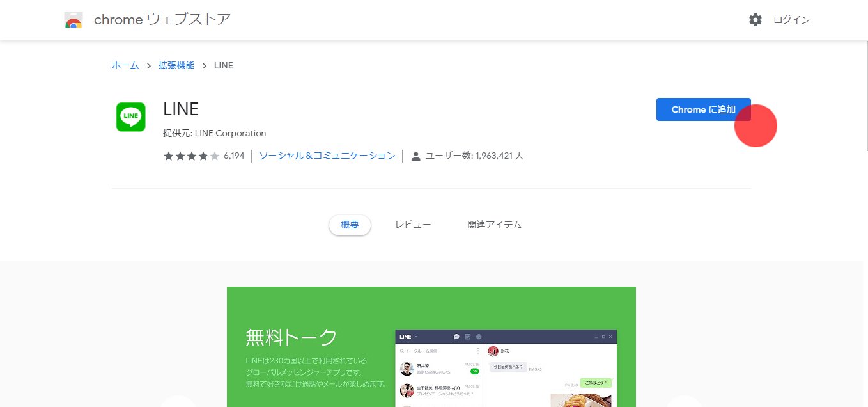Click the green LINE extension icon
868x407 pixels.
pos(130,116)
